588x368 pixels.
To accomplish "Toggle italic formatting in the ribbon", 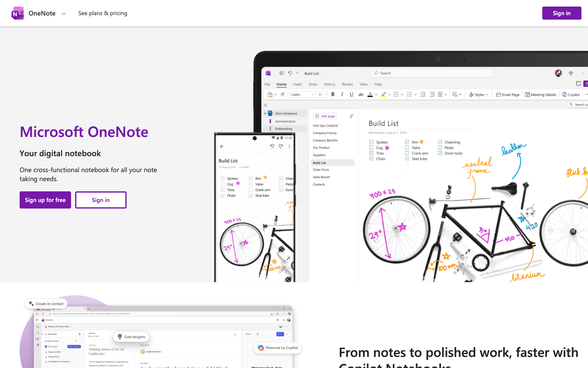I will (342, 94).
